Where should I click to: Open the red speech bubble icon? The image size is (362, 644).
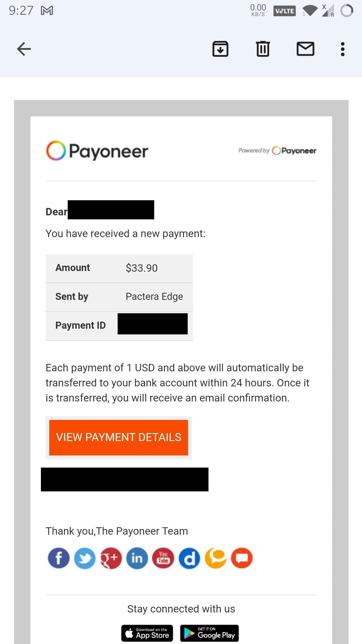tap(242, 558)
